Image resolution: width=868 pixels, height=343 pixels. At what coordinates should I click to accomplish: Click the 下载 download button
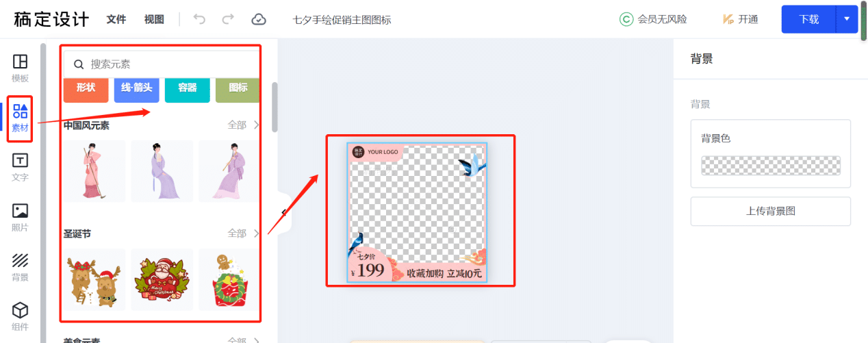coord(809,19)
